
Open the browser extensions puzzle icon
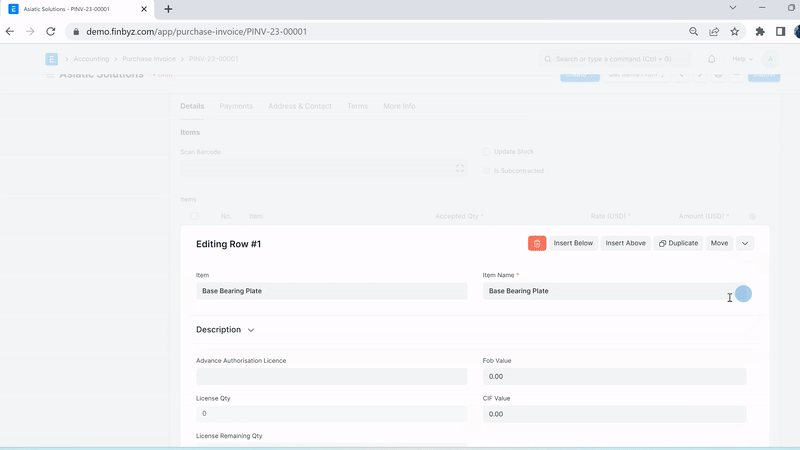tap(760, 31)
